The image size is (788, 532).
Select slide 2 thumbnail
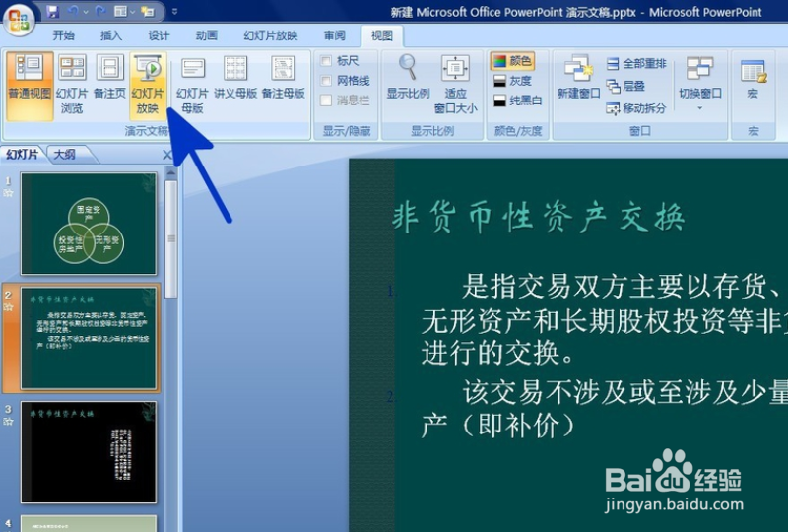pos(89,338)
